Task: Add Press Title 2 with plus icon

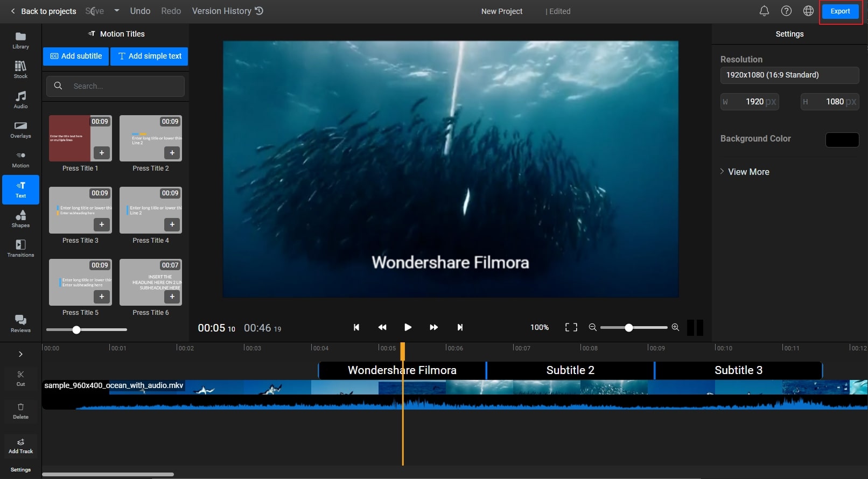Action: click(x=172, y=153)
